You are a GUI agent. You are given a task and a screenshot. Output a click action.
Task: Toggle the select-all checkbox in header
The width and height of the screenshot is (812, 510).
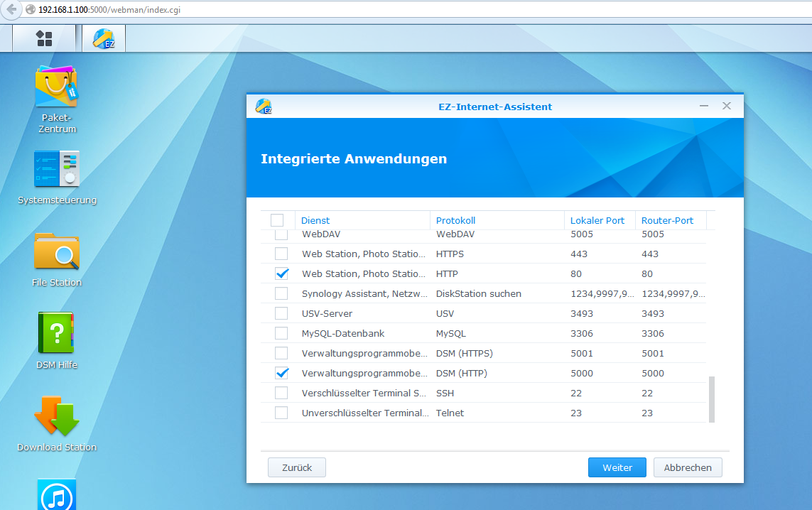pyautogui.click(x=277, y=221)
